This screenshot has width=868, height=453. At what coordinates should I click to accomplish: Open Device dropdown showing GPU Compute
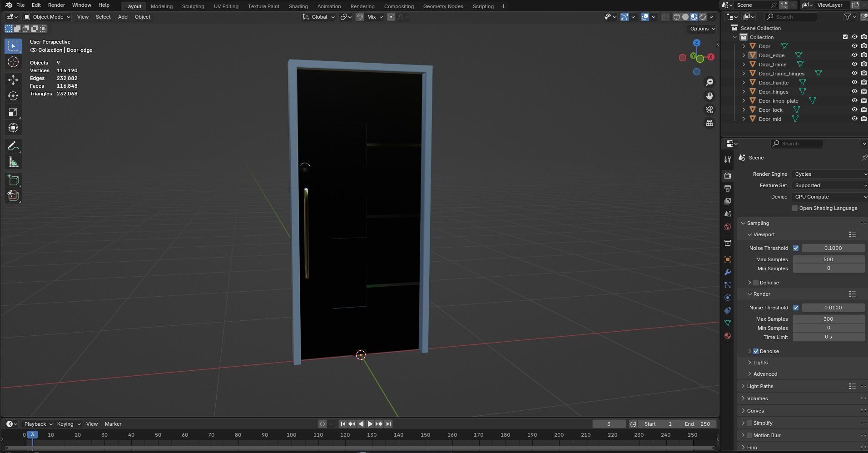point(830,197)
